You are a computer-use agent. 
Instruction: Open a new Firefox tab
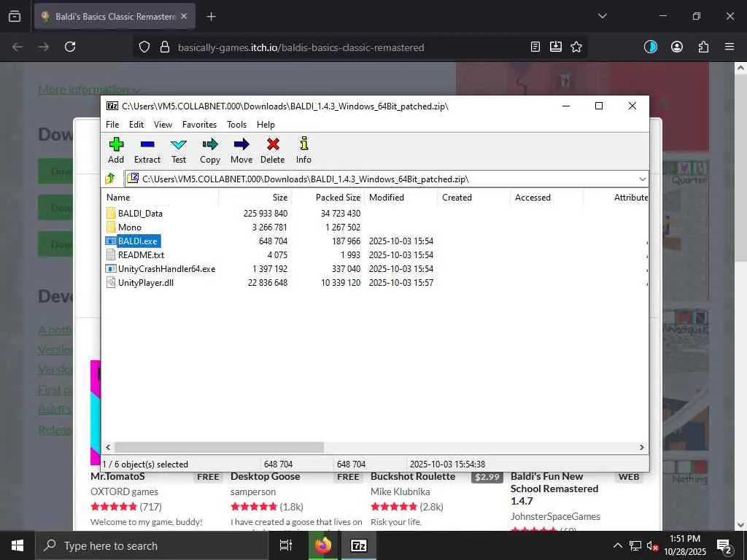click(211, 17)
